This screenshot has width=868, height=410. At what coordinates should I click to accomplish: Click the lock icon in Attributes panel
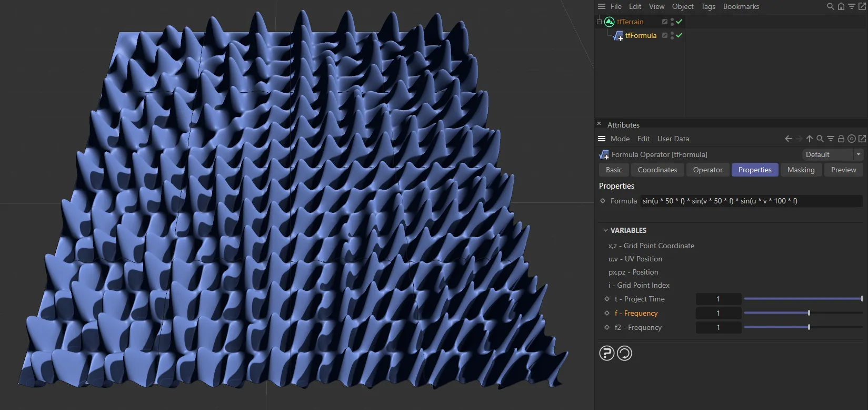pos(841,139)
